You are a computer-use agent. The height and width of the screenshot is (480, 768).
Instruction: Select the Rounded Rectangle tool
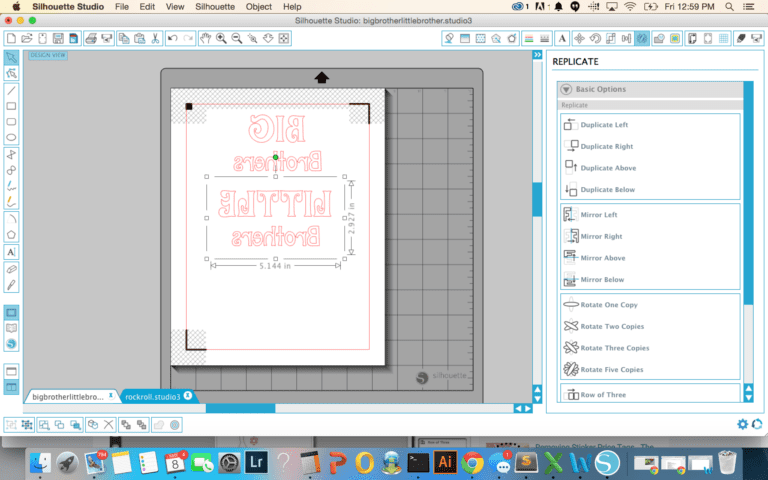pos(11,122)
